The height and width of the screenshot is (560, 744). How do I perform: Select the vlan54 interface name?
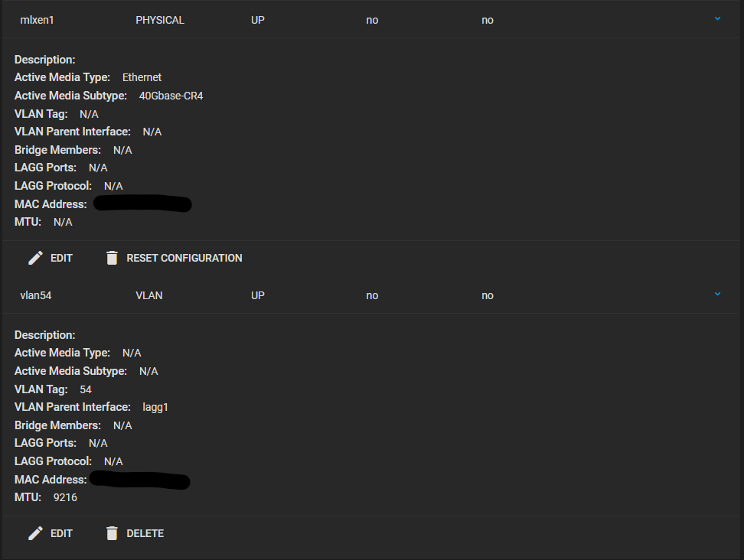point(35,295)
